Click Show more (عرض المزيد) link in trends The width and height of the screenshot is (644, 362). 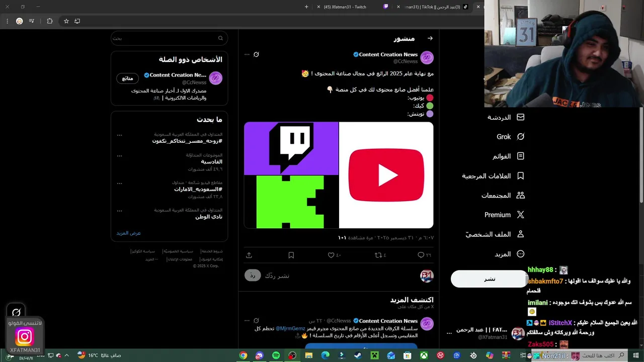pos(129,233)
